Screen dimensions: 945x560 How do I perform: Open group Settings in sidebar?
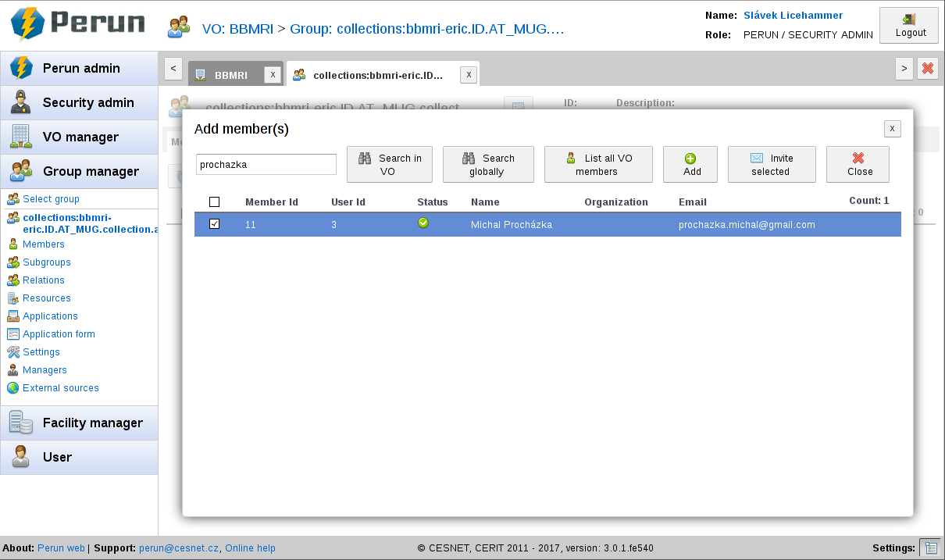[x=41, y=352]
